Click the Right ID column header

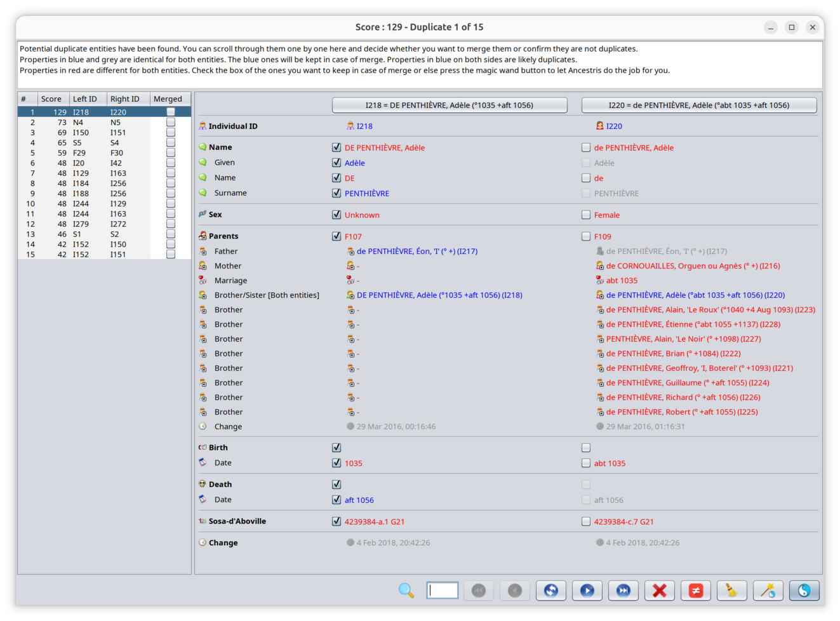tap(124, 99)
